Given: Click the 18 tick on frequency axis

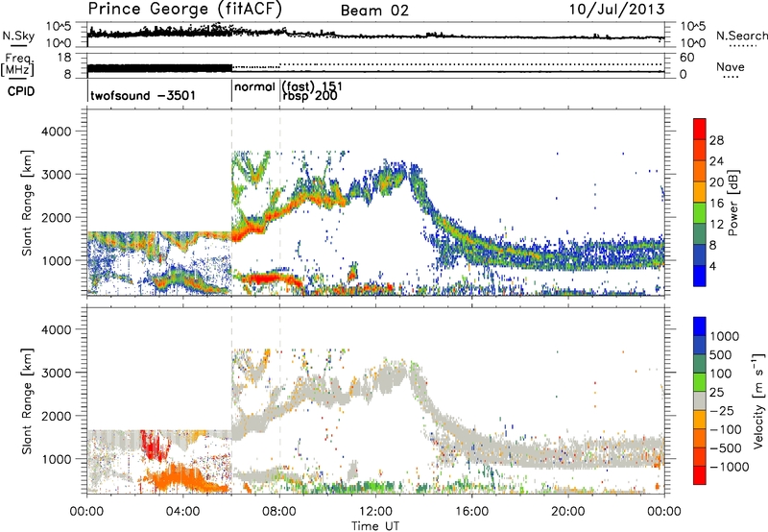Looking at the screenshot, I should (64, 58).
